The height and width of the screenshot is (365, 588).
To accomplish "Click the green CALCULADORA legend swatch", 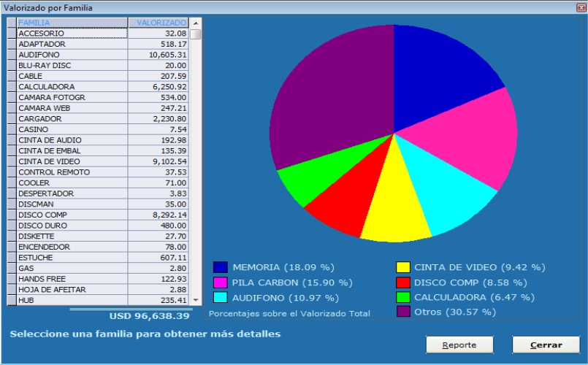I will tap(402, 298).
